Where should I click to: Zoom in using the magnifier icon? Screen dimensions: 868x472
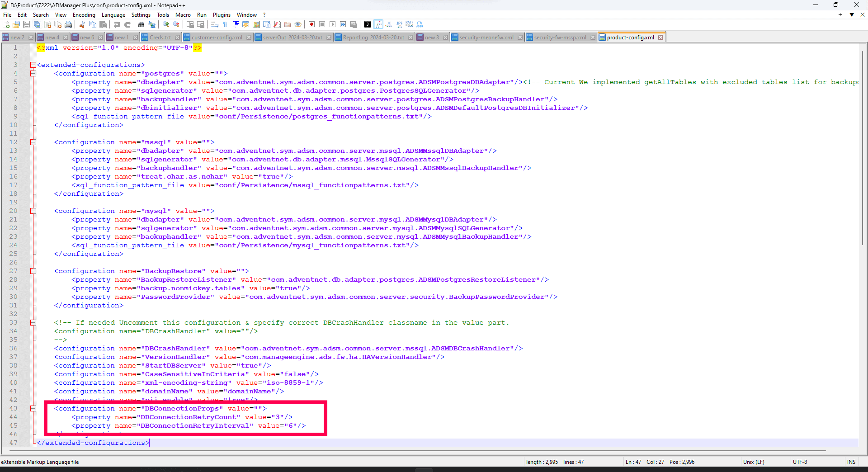(x=165, y=24)
